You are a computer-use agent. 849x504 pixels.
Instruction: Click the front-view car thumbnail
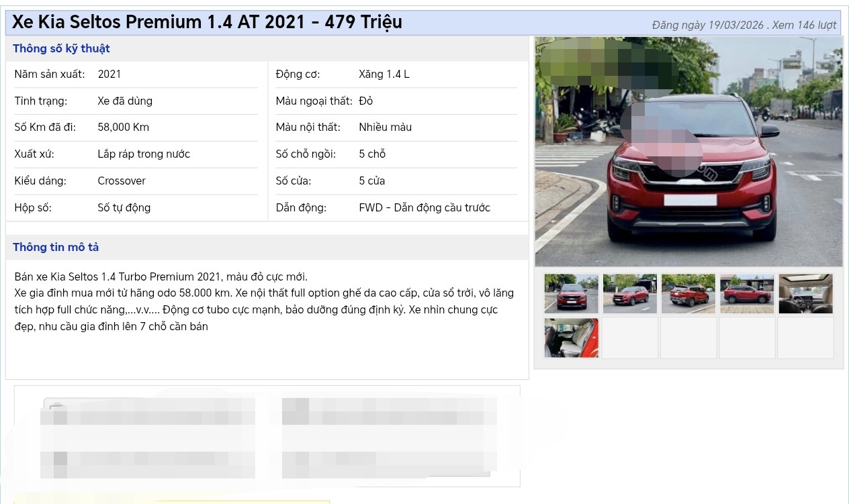point(571,293)
